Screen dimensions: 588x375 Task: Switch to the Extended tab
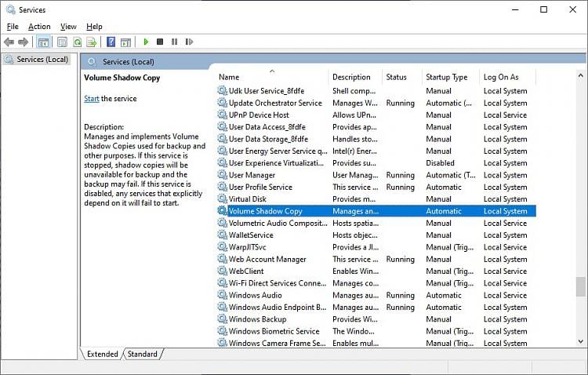point(102,354)
